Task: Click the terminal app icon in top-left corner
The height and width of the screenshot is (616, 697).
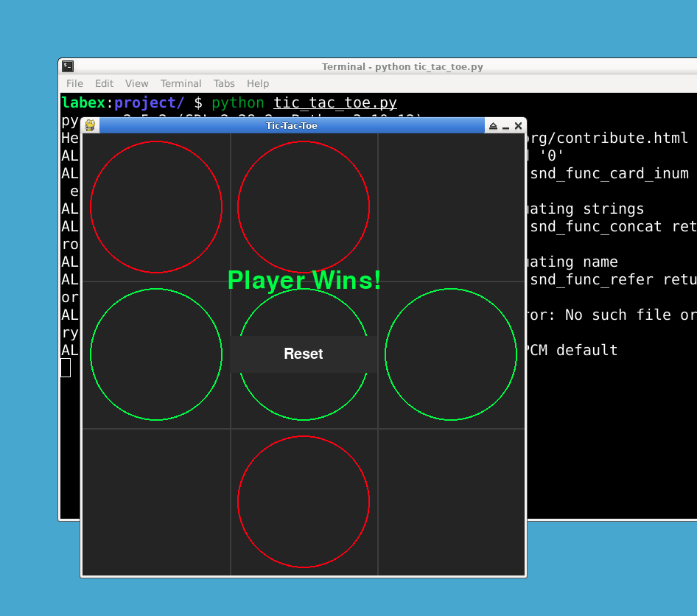Action: pyautogui.click(x=68, y=66)
